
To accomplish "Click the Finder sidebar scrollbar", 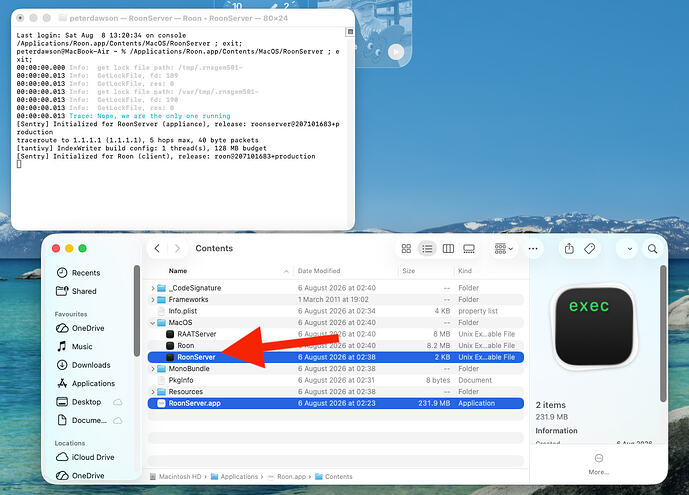I will [137, 311].
